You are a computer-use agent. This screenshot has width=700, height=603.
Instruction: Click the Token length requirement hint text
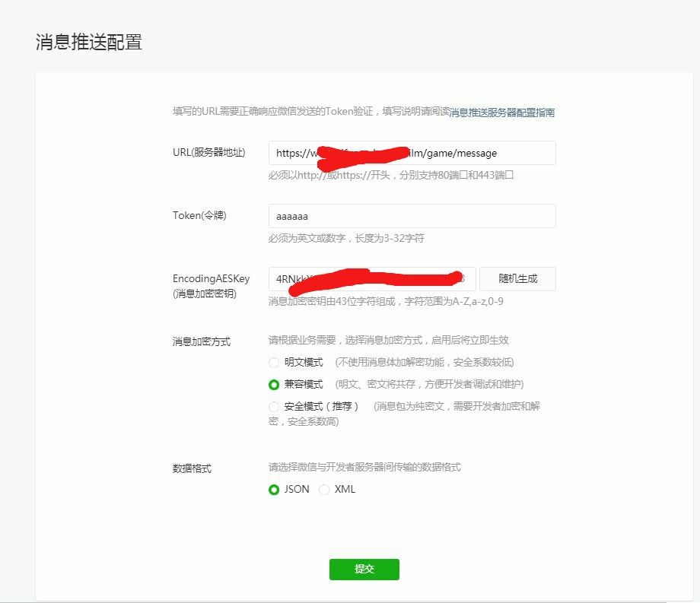click(x=345, y=237)
